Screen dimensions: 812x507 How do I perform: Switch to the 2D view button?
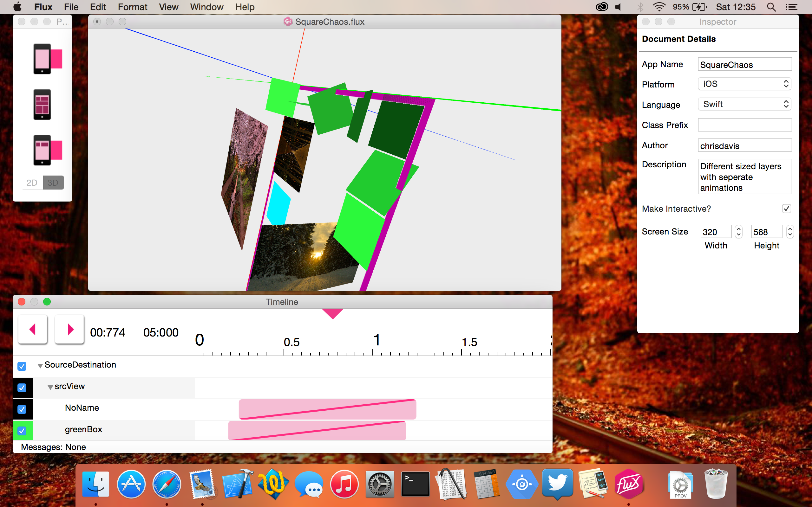click(x=32, y=183)
